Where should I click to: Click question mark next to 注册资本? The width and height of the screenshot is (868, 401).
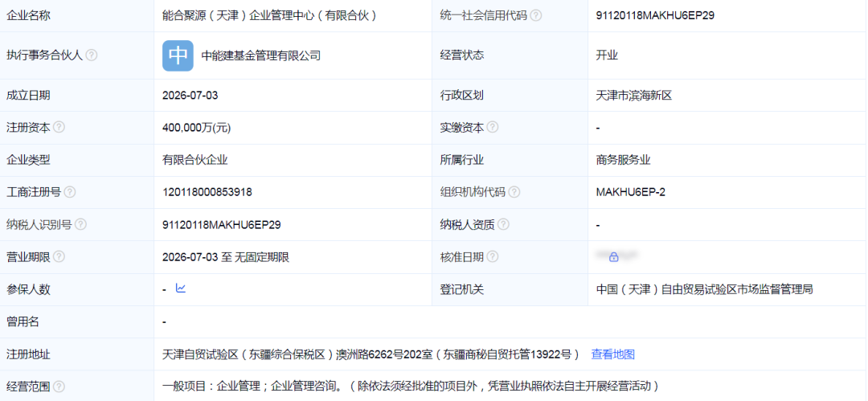coord(59,128)
